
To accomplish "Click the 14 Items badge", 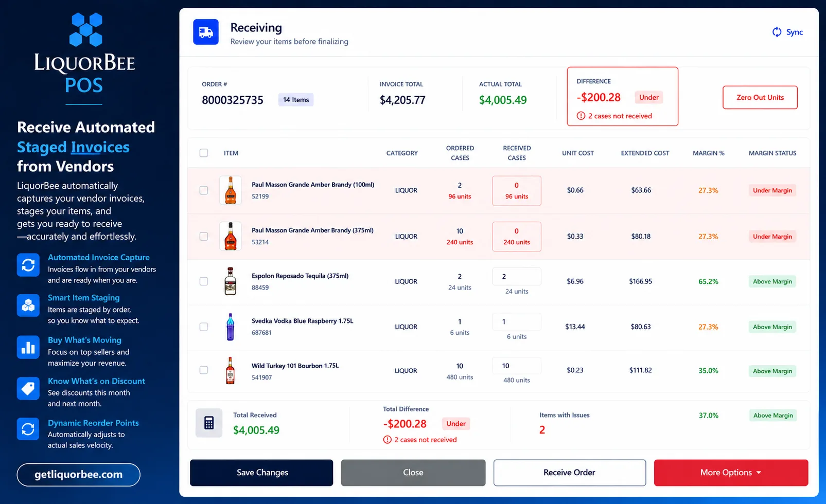I will 296,100.
